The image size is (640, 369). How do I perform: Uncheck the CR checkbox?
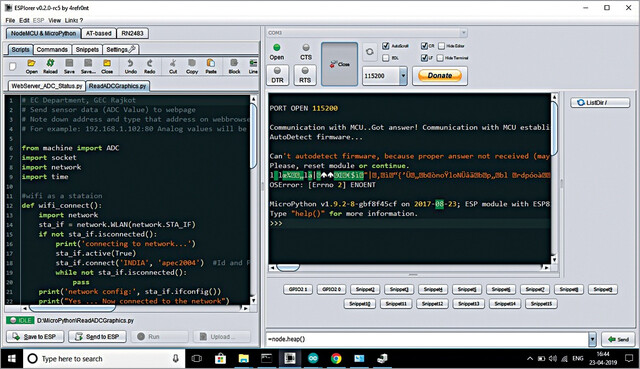(424, 46)
